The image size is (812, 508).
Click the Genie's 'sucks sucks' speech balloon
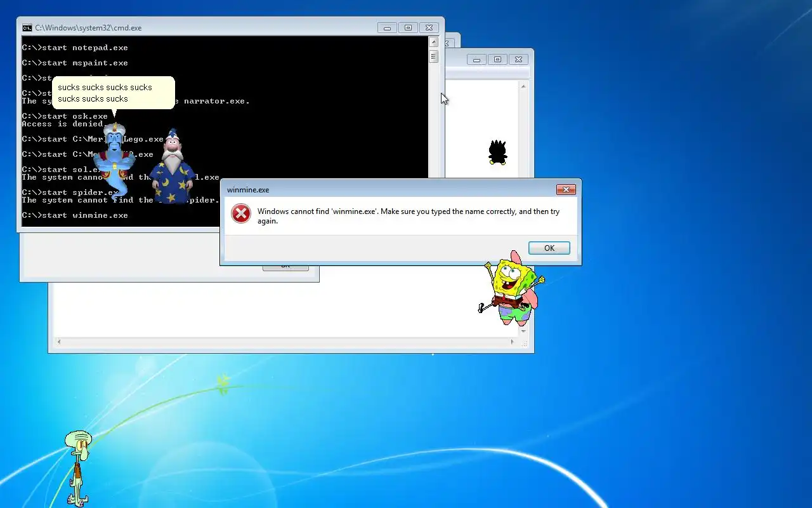(113, 93)
